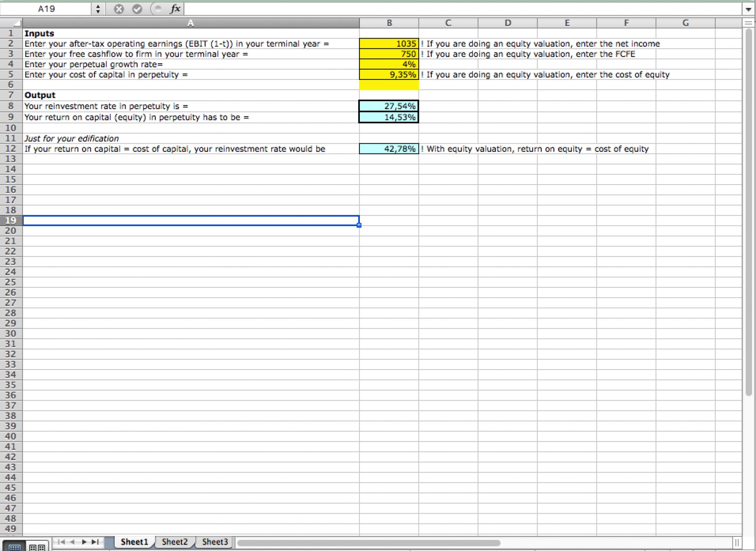Click the confirm entry checkmark icon
756x551 pixels.
(x=137, y=9)
